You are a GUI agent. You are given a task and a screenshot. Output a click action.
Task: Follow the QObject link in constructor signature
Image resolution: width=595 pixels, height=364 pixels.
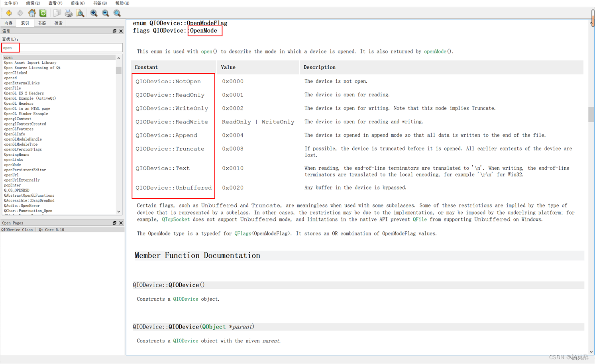click(x=214, y=327)
